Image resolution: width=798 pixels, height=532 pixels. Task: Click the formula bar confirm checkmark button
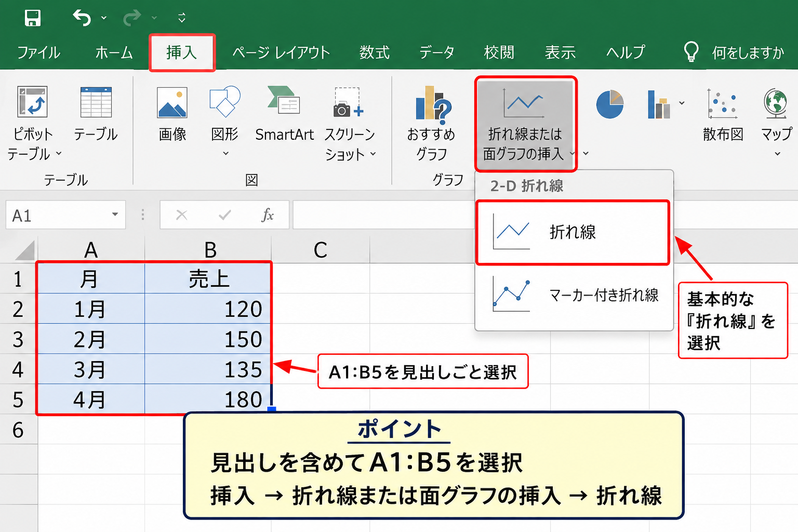pos(225,215)
